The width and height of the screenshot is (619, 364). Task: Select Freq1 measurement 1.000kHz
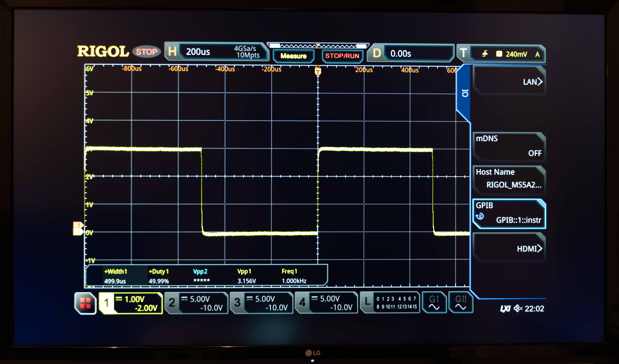click(294, 276)
